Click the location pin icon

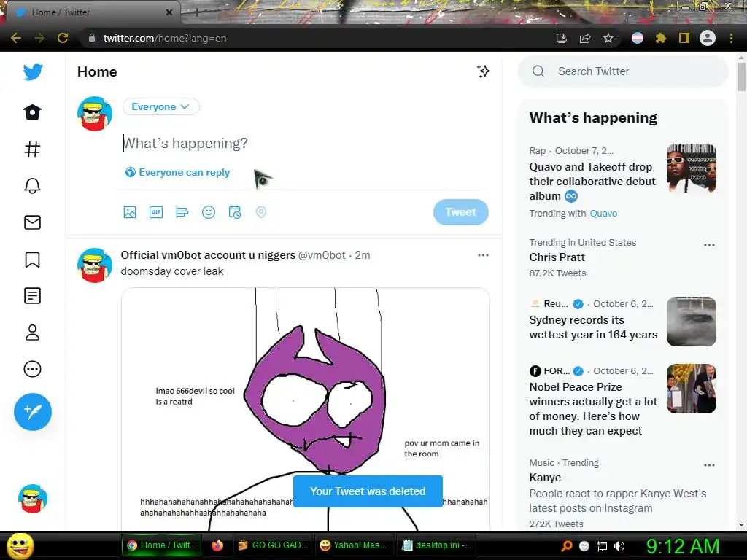coord(261,212)
